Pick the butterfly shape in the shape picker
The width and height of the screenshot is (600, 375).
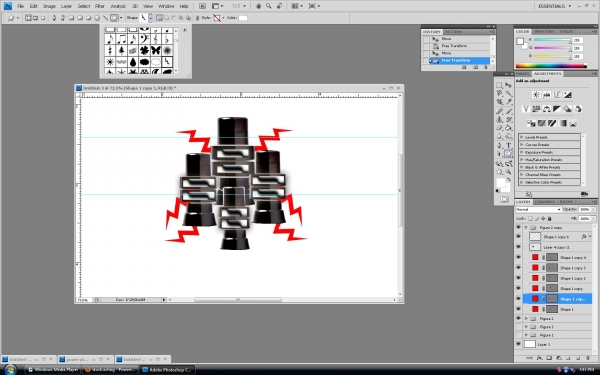coord(155,50)
